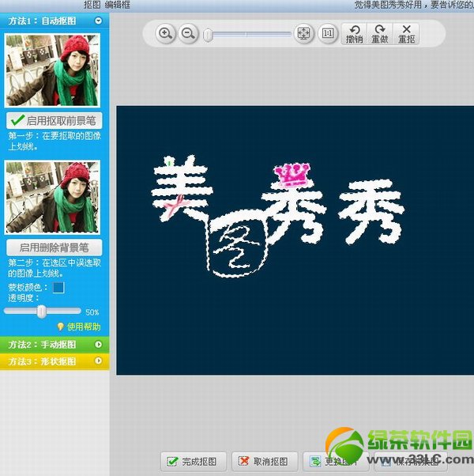The height and width of the screenshot is (476, 474).
Task: Click the zoom slider handle
Action: click(x=208, y=35)
